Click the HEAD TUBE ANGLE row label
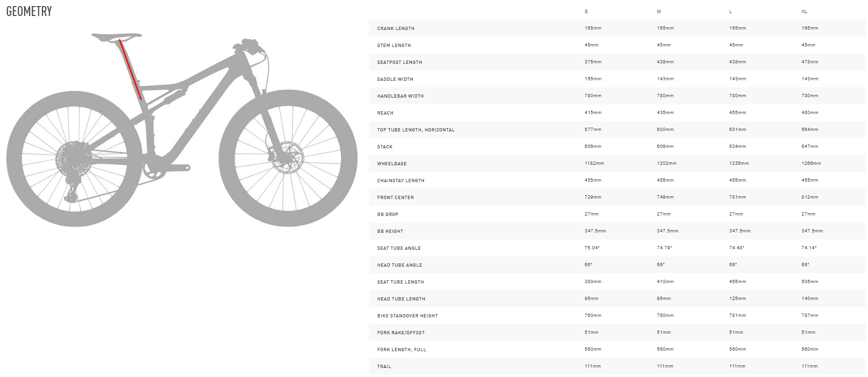868x377 pixels. click(x=399, y=265)
